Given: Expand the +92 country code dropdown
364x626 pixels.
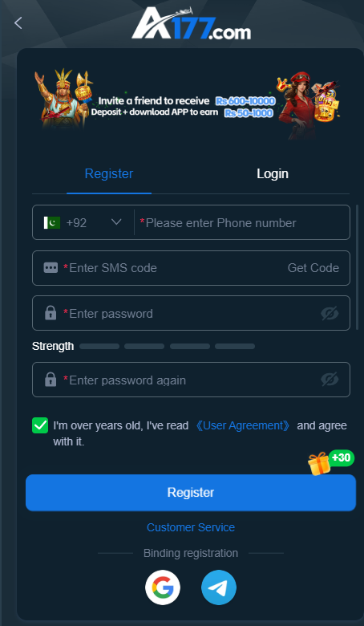Looking at the screenshot, I should (x=116, y=222).
